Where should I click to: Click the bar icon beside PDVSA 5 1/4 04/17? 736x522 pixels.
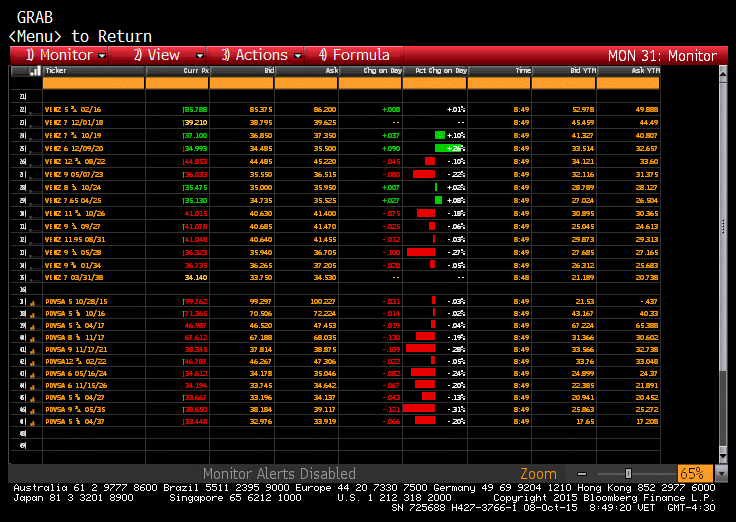[x=32, y=327]
